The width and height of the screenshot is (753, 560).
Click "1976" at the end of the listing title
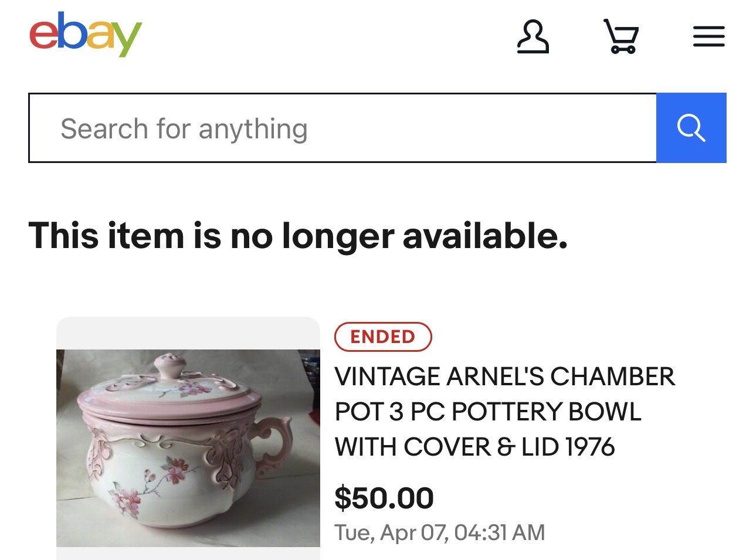(x=591, y=447)
